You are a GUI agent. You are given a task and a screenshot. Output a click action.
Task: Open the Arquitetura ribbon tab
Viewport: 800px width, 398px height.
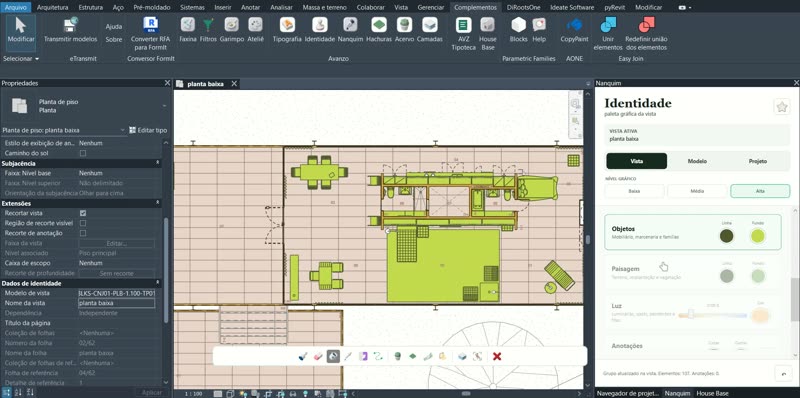[x=53, y=7]
